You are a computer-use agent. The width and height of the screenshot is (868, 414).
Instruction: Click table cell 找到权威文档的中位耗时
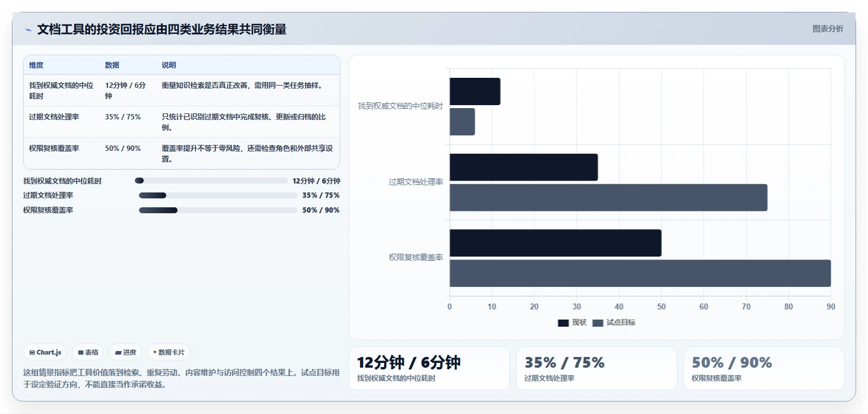point(61,90)
